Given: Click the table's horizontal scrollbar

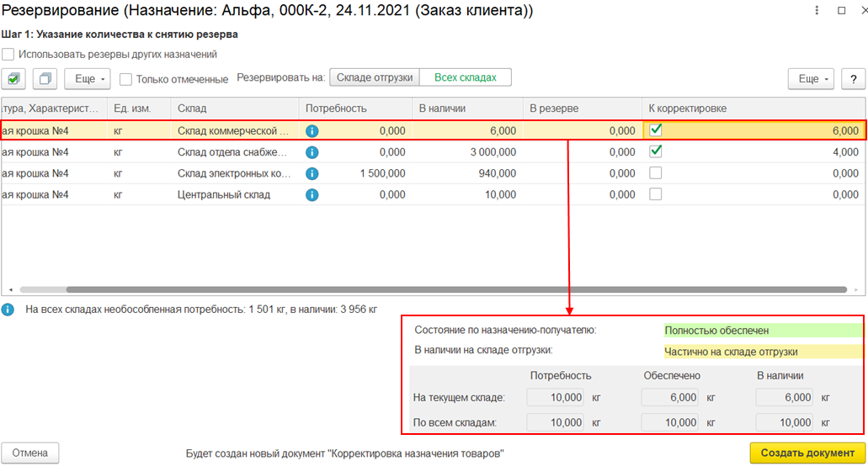Looking at the screenshot, I should 421,289.
